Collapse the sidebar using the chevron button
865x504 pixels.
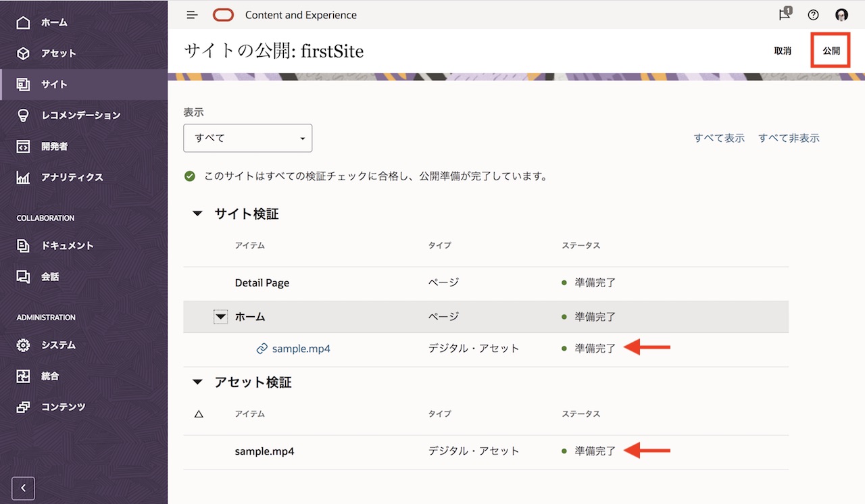23,488
